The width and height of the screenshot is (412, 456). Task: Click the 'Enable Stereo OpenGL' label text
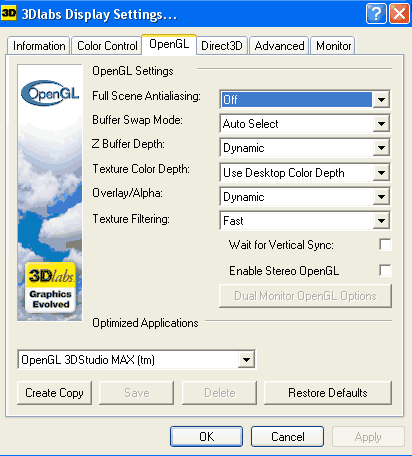point(284,271)
